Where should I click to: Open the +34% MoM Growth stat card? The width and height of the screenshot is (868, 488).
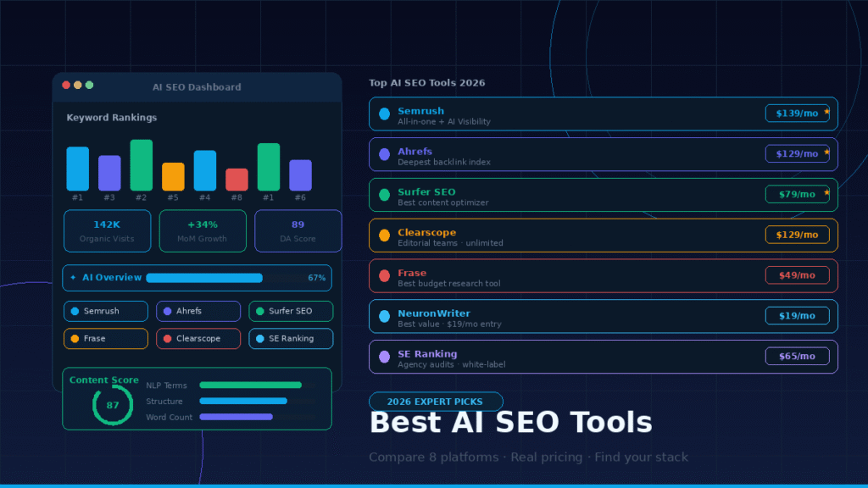(203, 230)
